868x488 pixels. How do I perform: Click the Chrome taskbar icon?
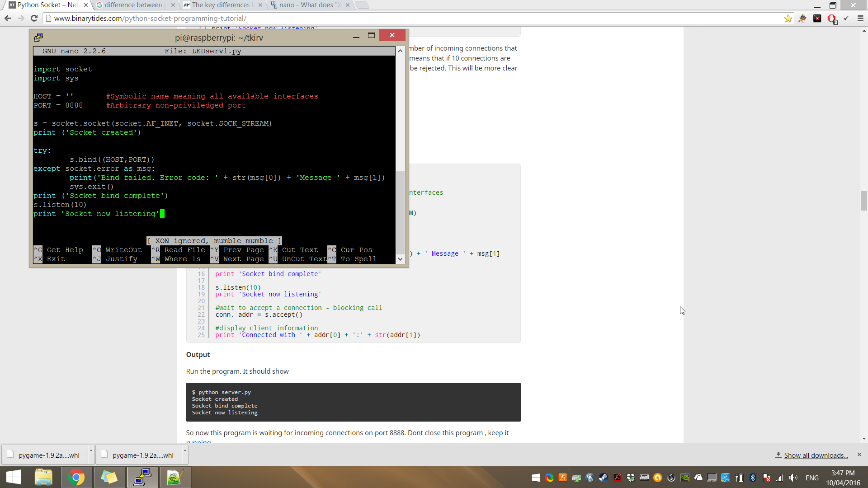click(76, 477)
